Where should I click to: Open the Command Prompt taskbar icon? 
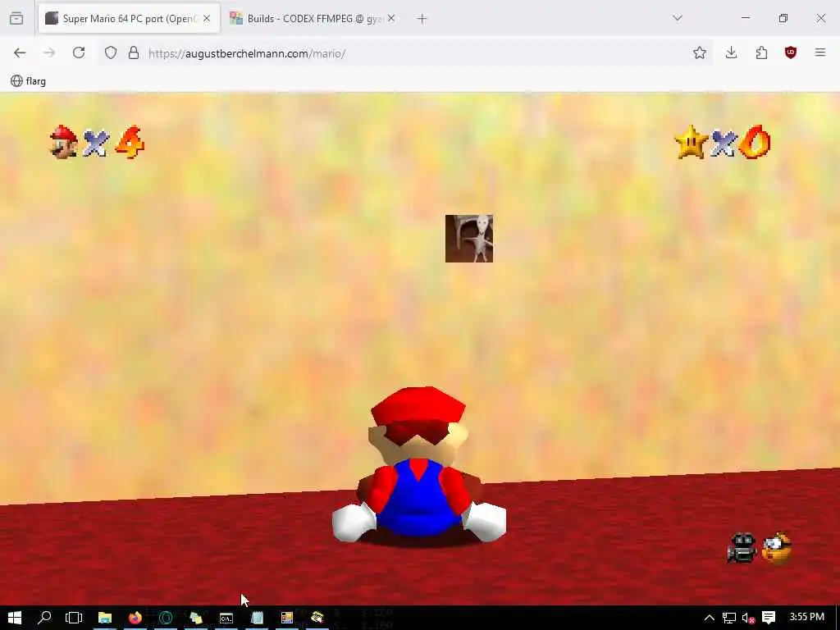pos(226,618)
